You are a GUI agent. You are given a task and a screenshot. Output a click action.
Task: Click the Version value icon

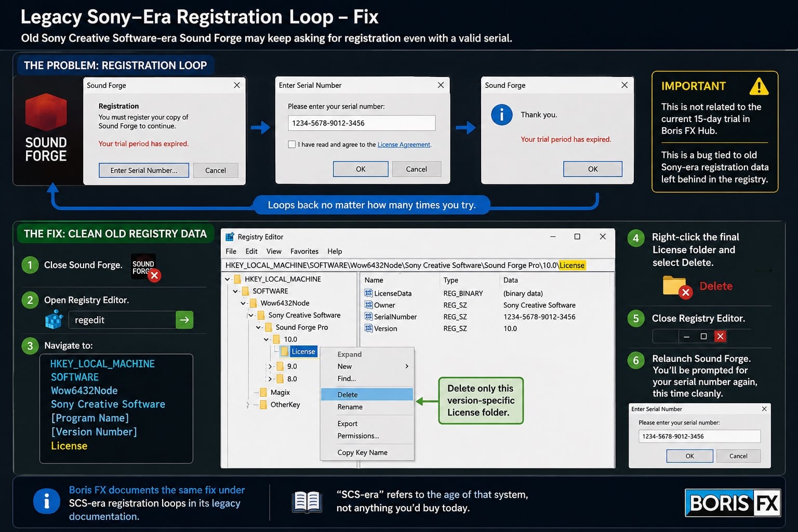point(369,328)
